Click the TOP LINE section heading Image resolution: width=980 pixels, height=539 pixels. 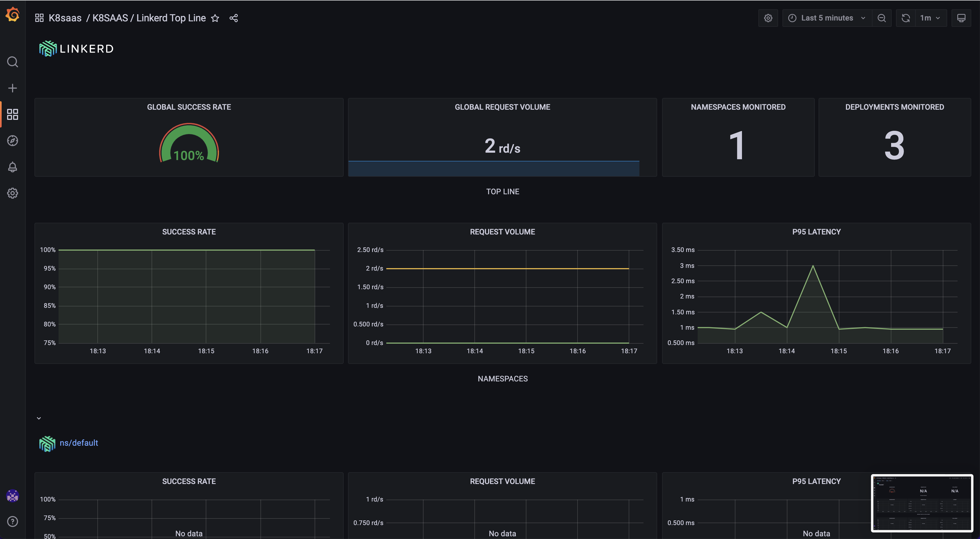point(503,191)
